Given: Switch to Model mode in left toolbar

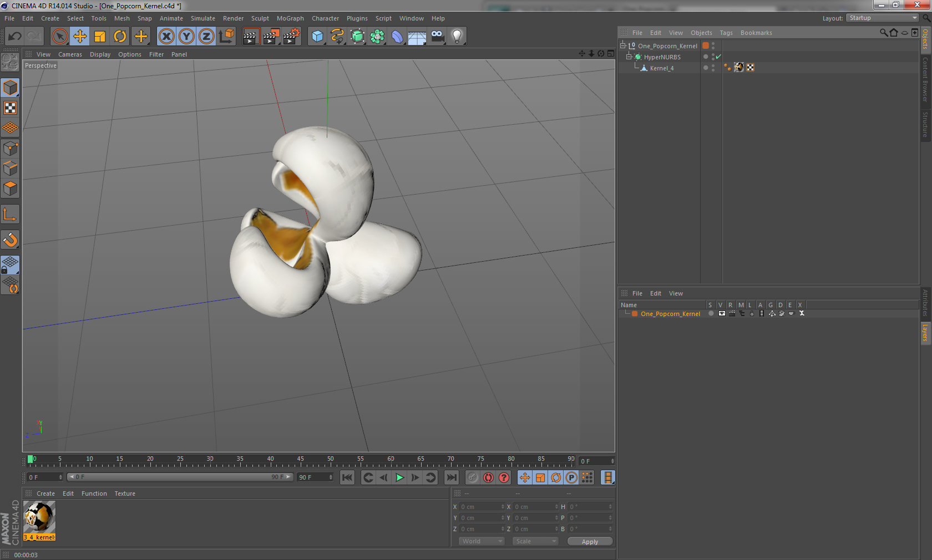Looking at the screenshot, I should pyautogui.click(x=10, y=88).
